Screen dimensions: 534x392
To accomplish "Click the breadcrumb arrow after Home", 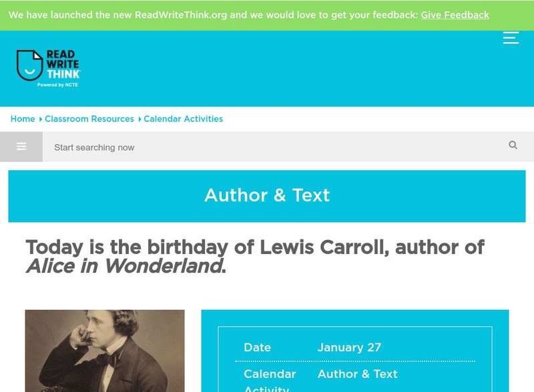I will point(39,119).
